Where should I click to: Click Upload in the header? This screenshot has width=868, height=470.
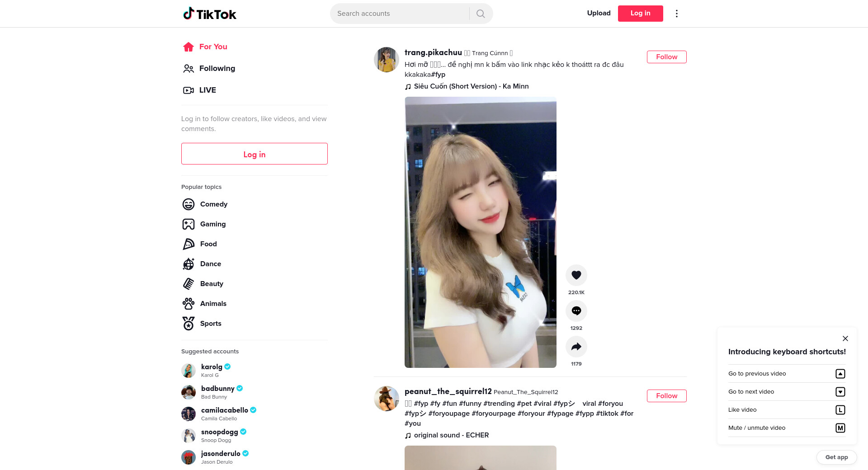599,13
